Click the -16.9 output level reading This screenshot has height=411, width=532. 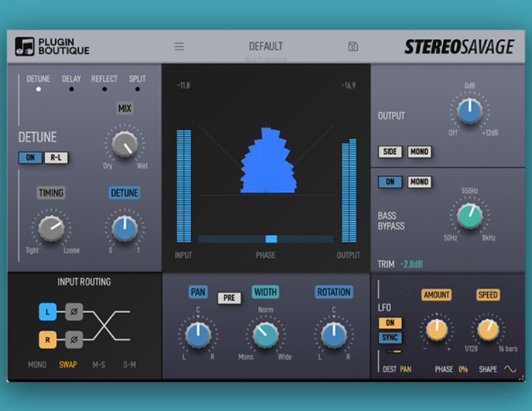point(349,85)
